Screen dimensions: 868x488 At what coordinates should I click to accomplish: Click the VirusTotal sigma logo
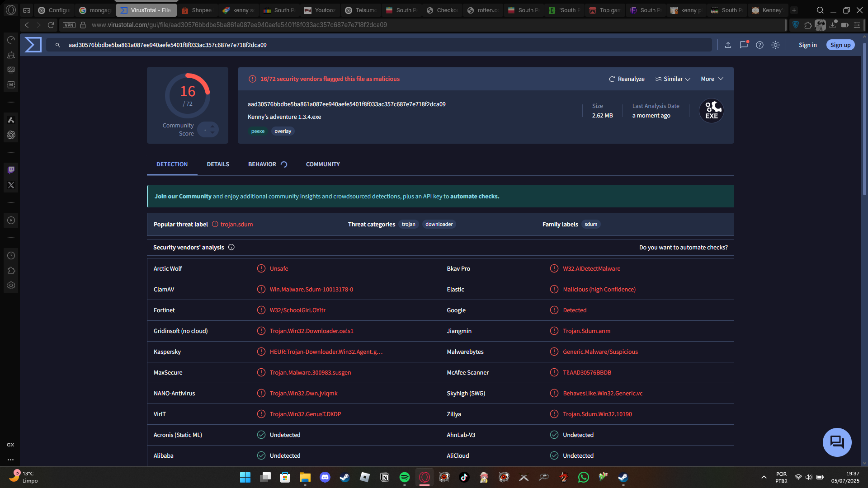33,45
